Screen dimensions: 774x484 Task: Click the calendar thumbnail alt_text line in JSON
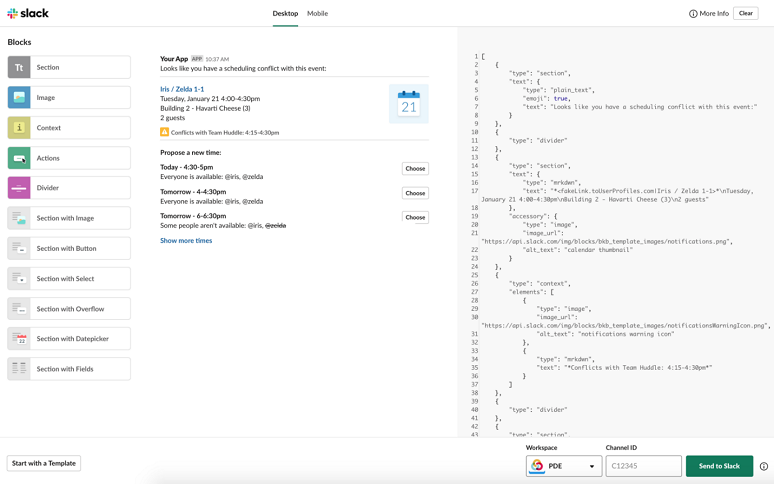click(x=578, y=250)
